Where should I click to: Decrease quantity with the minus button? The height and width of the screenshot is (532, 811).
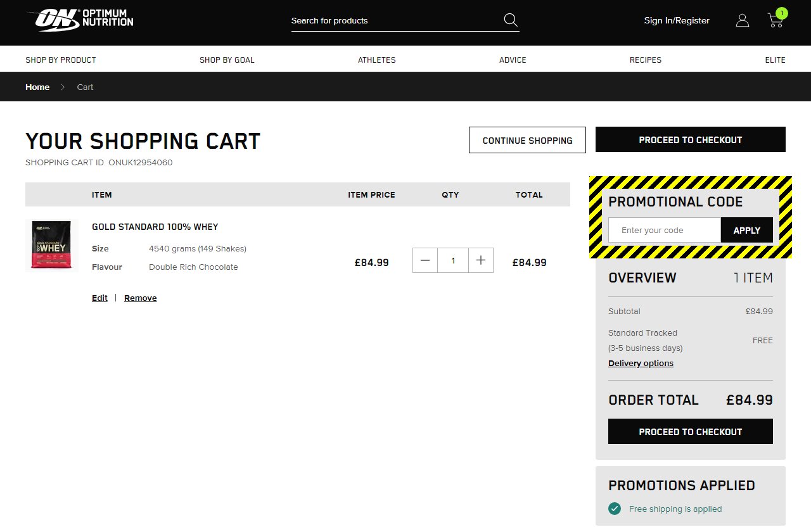point(425,260)
